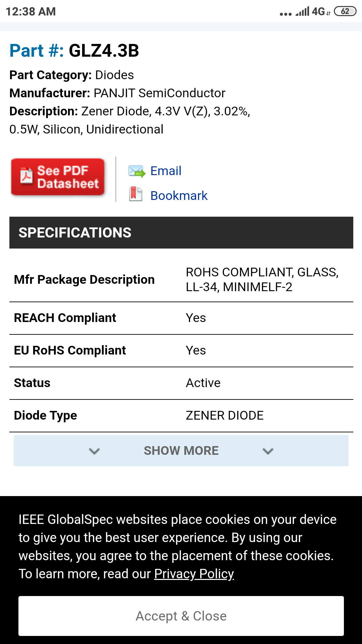Tap the SPECIFICATIONS section header
This screenshot has height=644, width=362.
tap(181, 233)
